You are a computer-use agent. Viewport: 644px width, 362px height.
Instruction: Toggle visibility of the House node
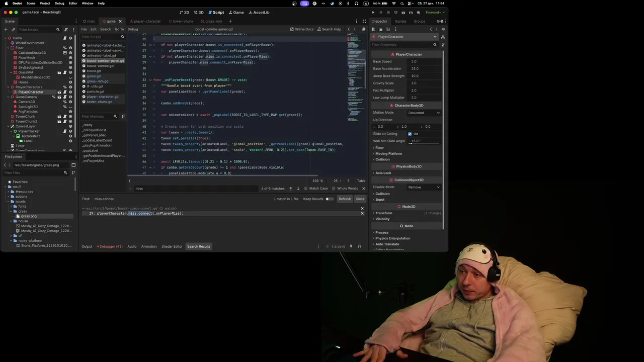(x=70, y=82)
